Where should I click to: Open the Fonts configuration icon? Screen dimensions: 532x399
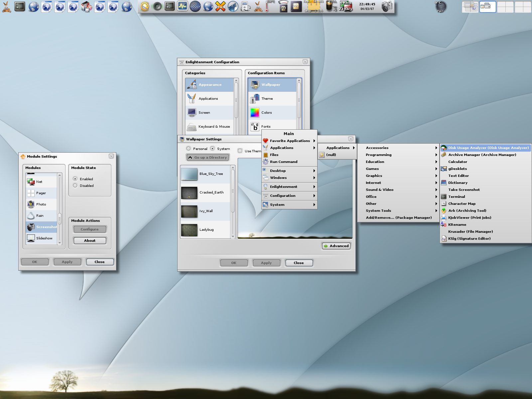255,127
